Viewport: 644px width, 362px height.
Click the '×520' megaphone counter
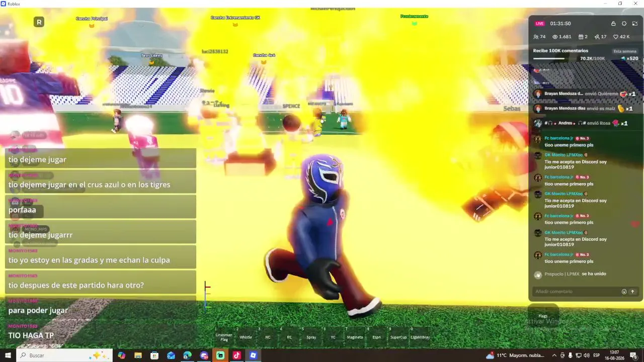click(629, 58)
